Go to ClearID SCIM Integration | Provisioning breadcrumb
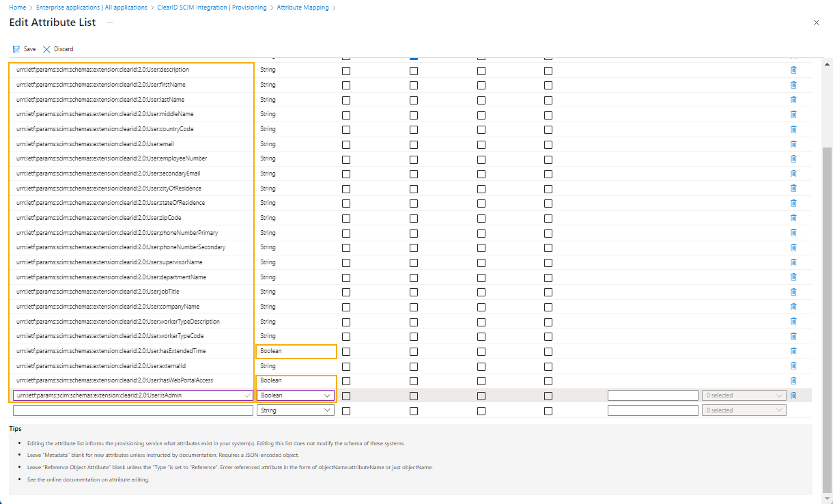The height and width of the screenshot is (504, 833). (212, 7)
